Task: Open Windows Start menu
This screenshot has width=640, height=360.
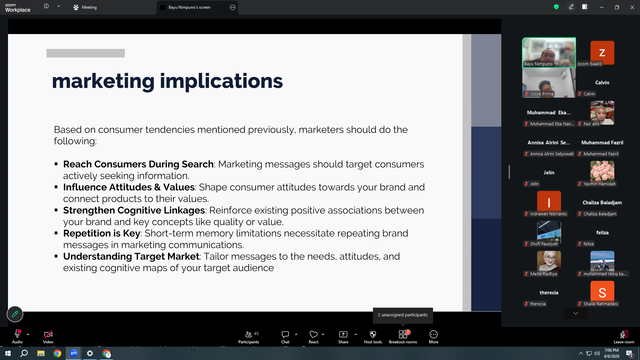Action: 8,353
